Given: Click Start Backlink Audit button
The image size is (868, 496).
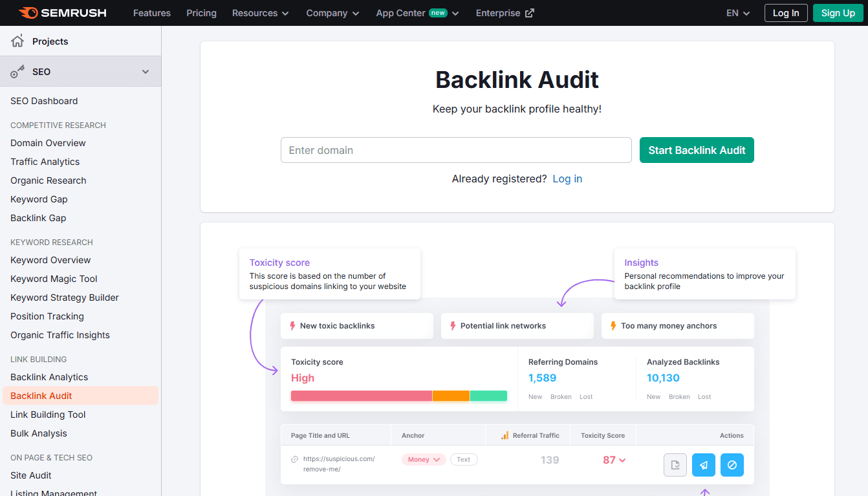Looking at the screenshot, I should pos(697,150).
